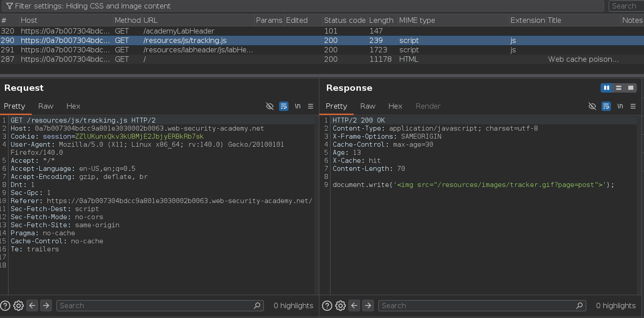Toggle word wrap icon in Request panel
The width and height of the screenshot is (644, 318).
pos(284,106)
